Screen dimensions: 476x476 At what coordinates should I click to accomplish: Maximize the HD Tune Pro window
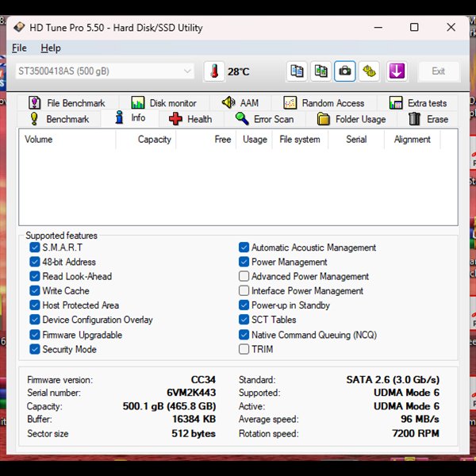(414, 27)
